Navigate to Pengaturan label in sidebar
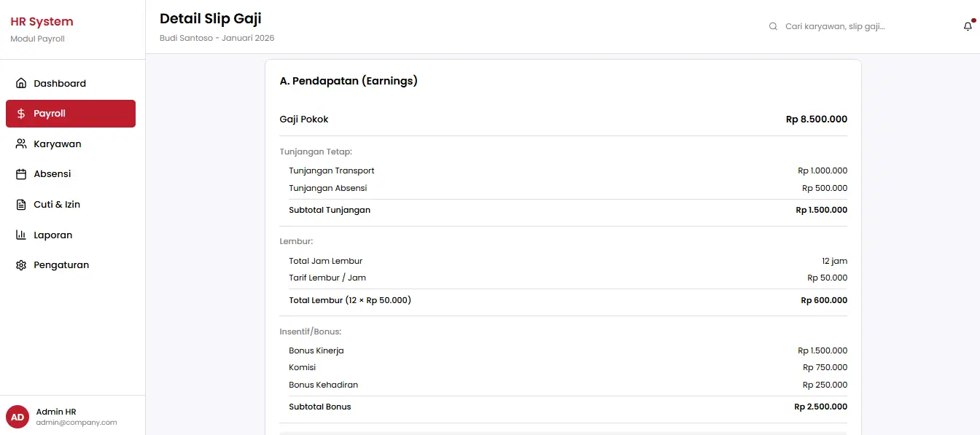The image size is (980, 435). tap(61, 265)
